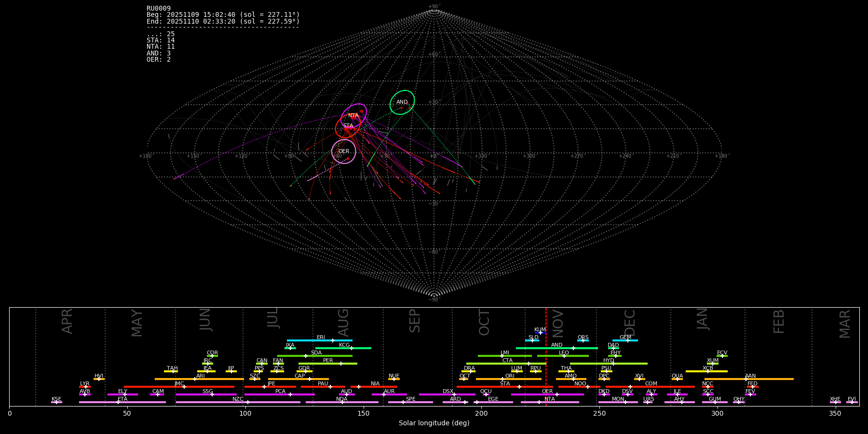Click the green AND radiant ellipse on sky map
Viewport: 868px width, 434px height.
pyautogui.click(x=402, y=102)
